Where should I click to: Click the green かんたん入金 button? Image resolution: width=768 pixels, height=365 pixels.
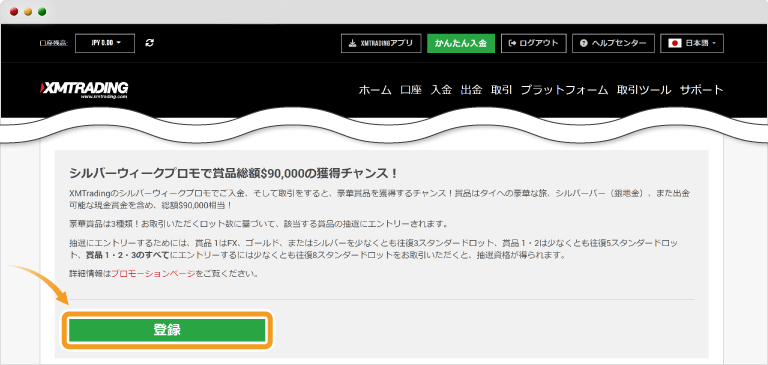[x=460, y=43]
